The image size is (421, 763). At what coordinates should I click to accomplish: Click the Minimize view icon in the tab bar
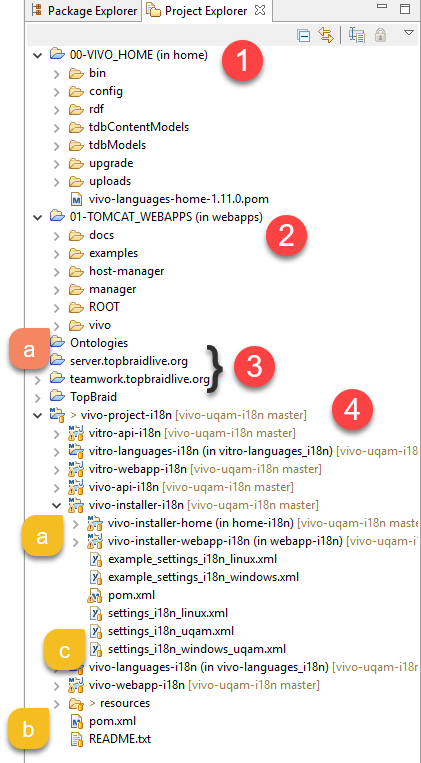click(383, 6)
